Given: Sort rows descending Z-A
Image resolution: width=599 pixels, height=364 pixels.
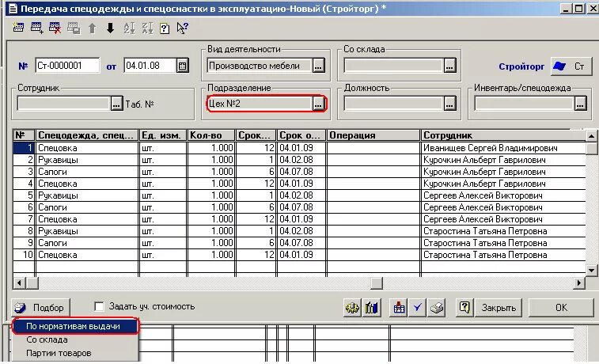Looking at the screenshot, I should (147, 28).
